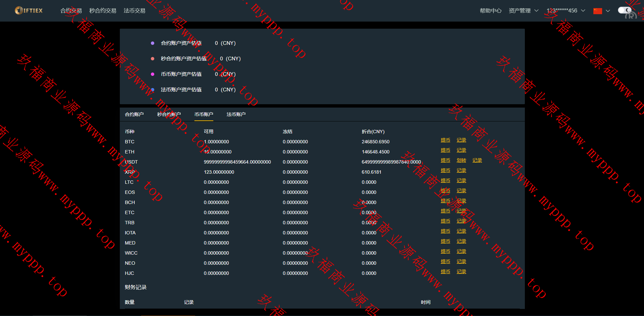Switch to the 法币账户 tab
Viewport: 644px width, 316px height.
tap(236, 114)
